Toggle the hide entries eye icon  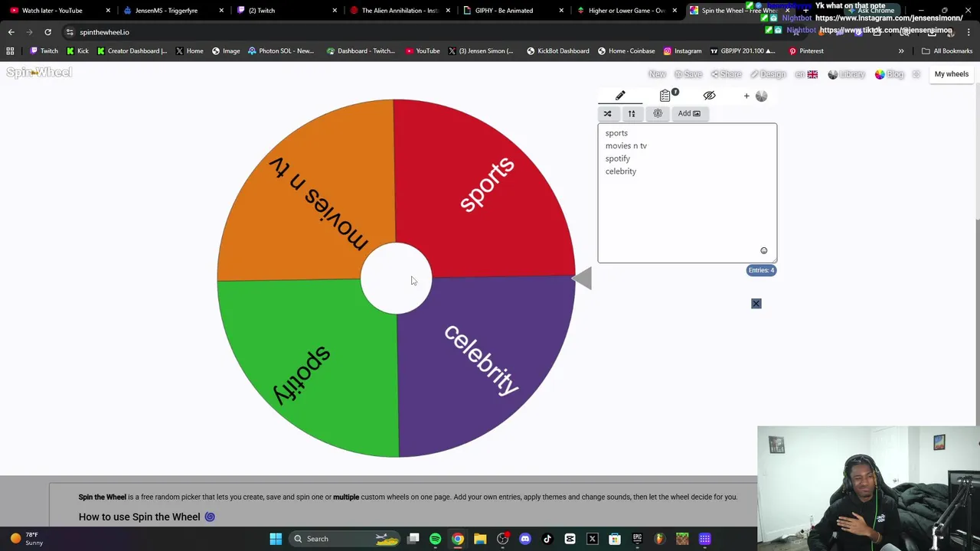click(709, 96)
